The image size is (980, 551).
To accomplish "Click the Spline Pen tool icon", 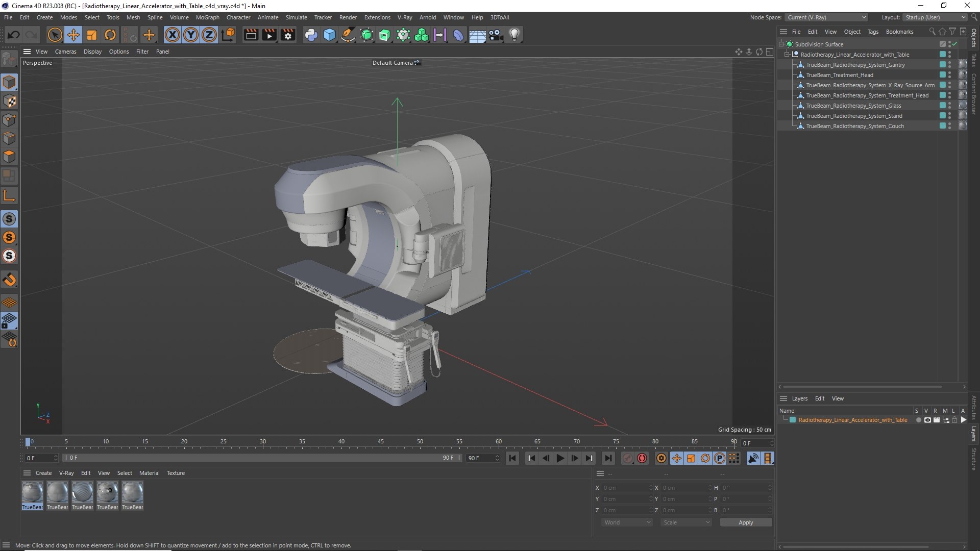I will pyautogui.click(x=348, y=35).
